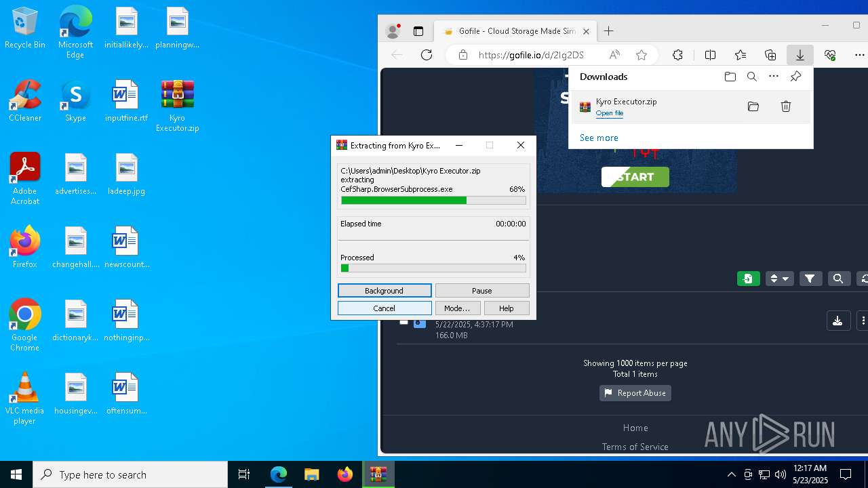
Task: Click the Gofile search magnifier icon
Action: [x=839, y=279]
